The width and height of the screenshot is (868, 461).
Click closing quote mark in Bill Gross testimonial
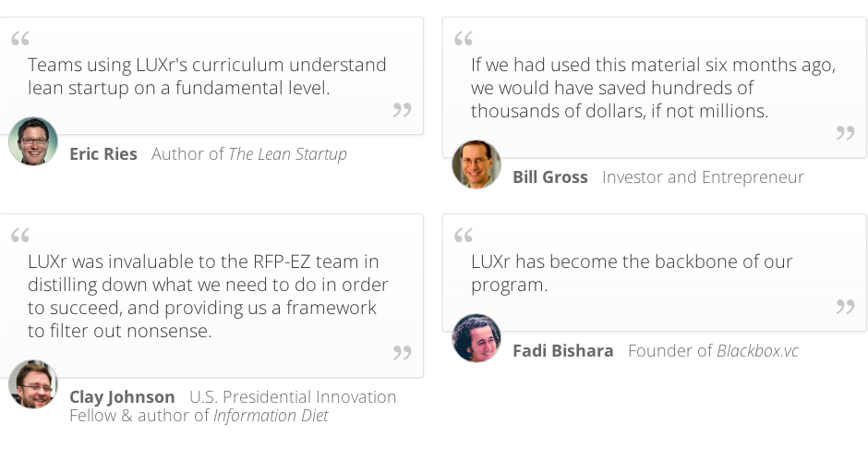845,133
